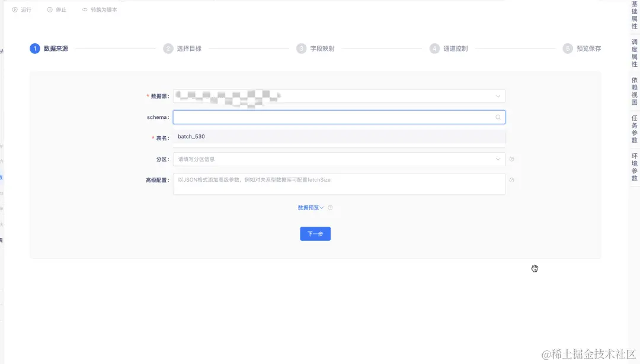This screenshot has width=640, height=364.
Task: Open the 环境参数 side panel
Action: [x=634, y=167]
